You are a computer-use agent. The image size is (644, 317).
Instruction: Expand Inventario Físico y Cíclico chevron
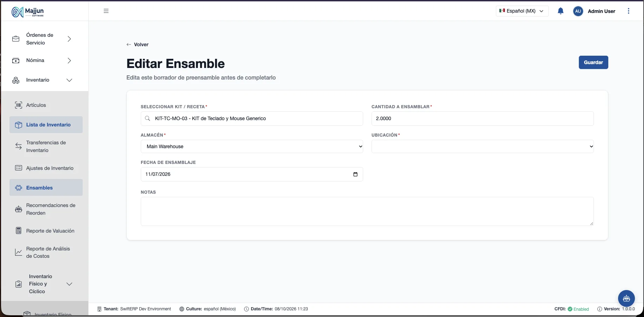pyautogui.click(x=69, y=284)
